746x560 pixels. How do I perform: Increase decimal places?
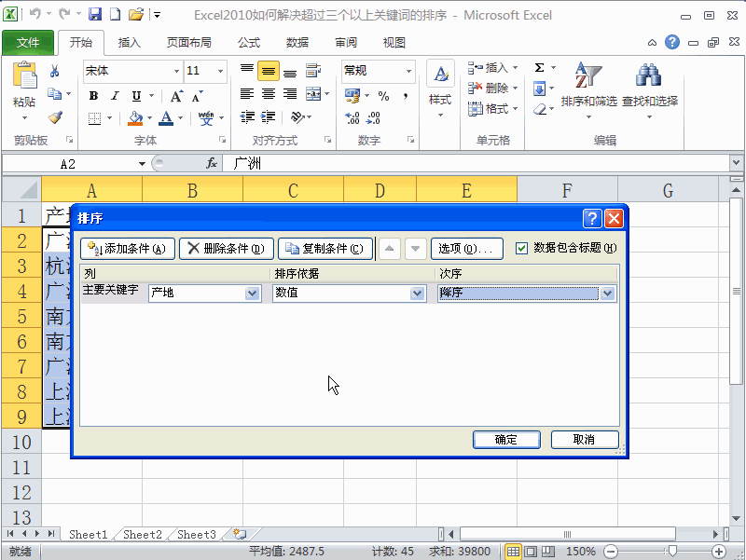click(x=352, y=118)
